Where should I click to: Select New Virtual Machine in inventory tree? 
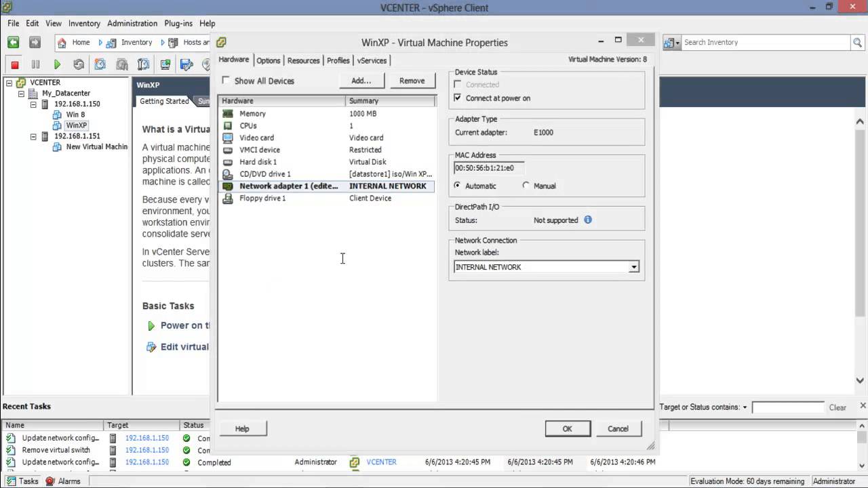click(x=96, y=146)
